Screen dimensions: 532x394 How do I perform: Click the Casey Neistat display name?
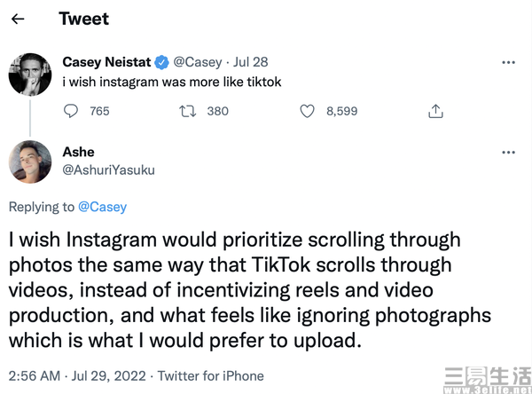coord(106,62)
